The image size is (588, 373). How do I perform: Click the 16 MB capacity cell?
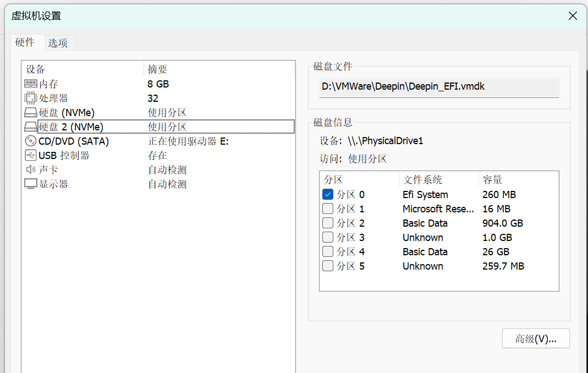click(x=497, y=209)
